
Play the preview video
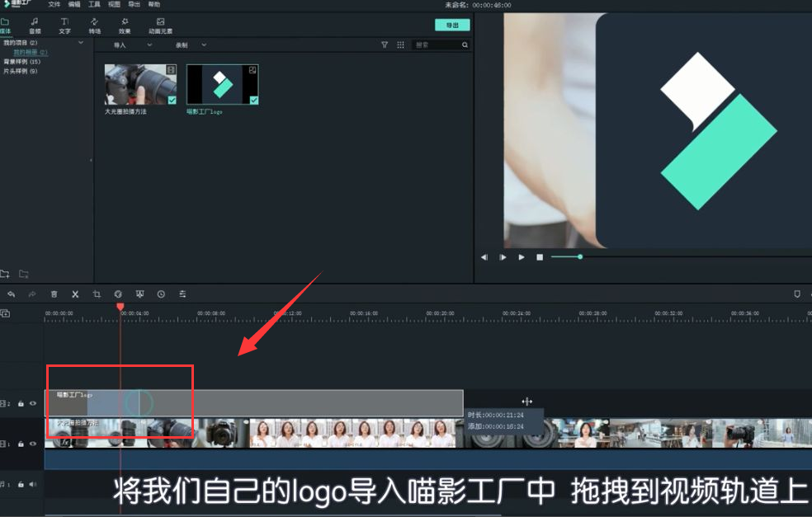[522, 257]
